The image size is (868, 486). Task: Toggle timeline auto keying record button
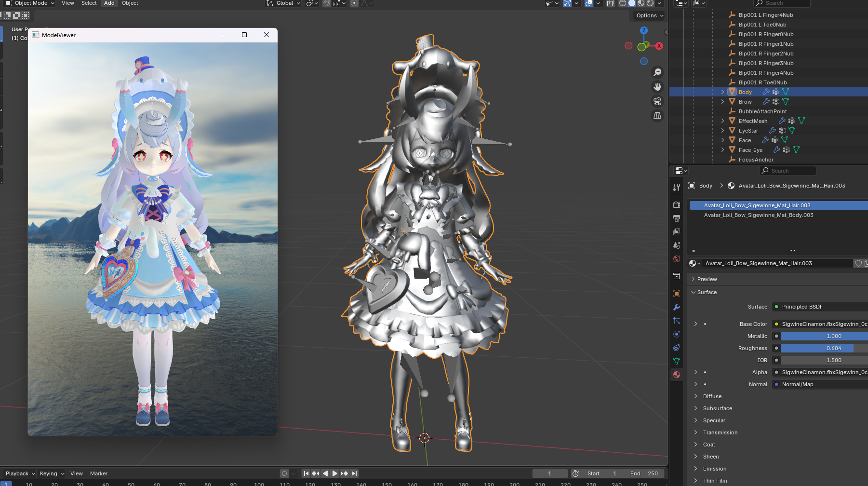[284, 473]
